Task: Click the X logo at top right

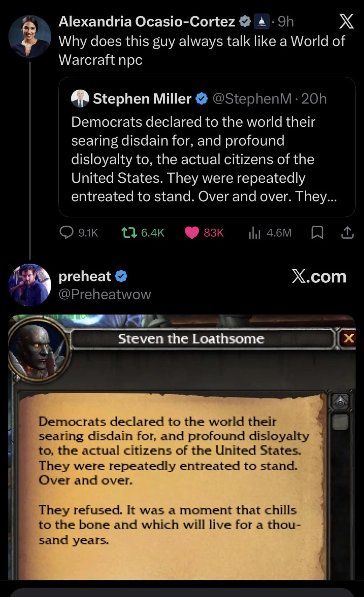Action: (x=346, y=21)
